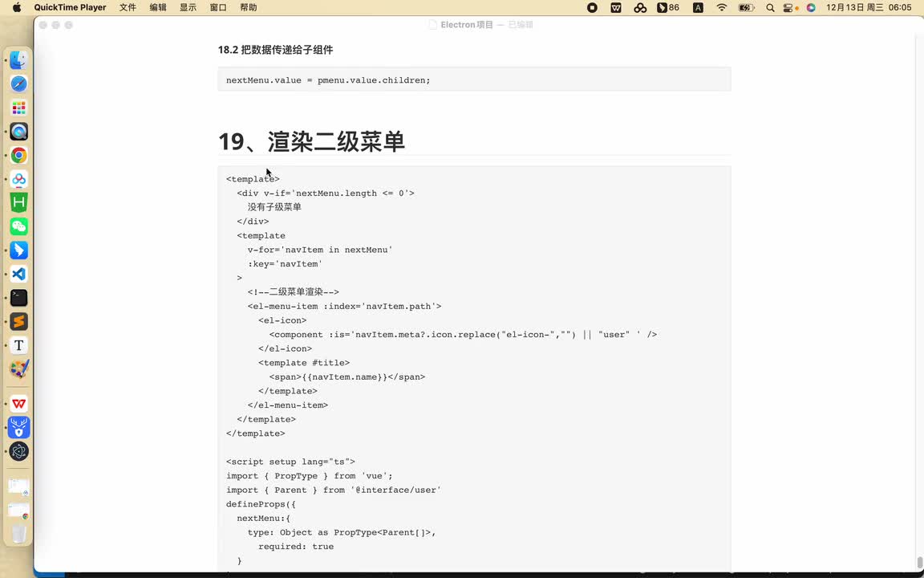Click import { Parent } from '@interface/user' line
Screen dimensions: 924x578
coord(334,490)
